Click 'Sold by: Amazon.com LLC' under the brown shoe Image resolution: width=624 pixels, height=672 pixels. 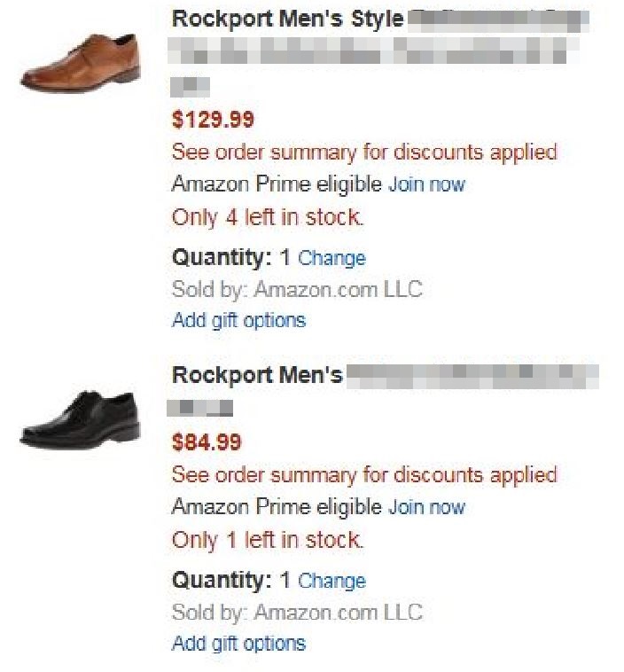coord(297,289)
